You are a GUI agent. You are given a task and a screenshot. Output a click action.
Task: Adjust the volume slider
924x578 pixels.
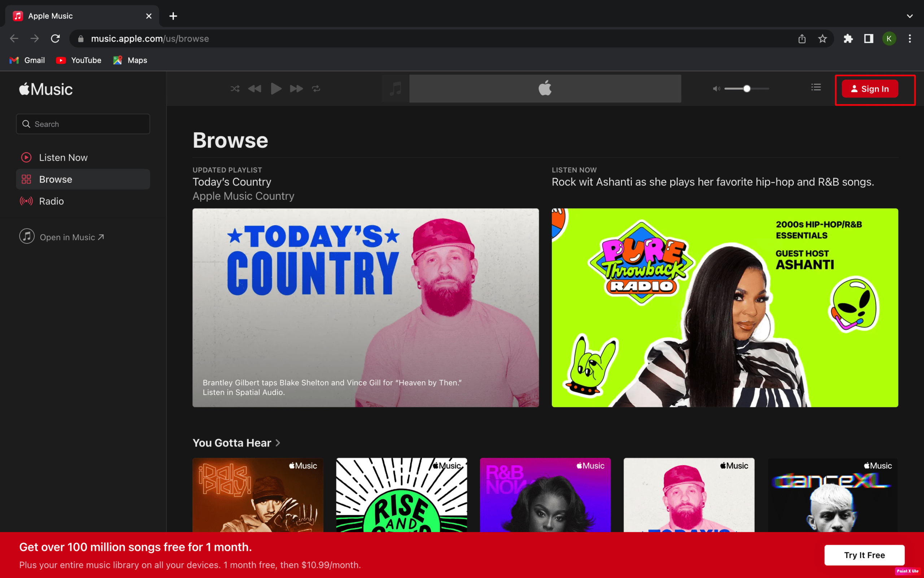746,89
